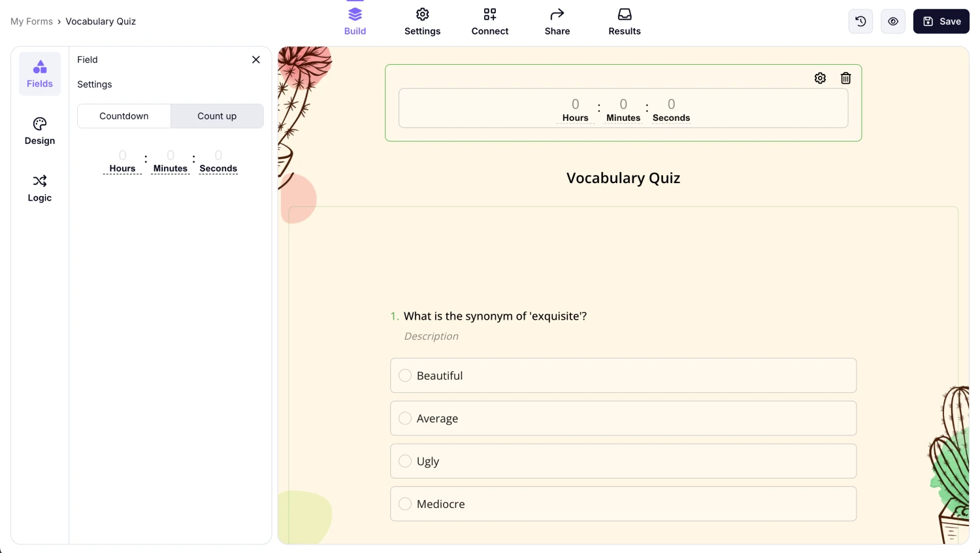Pick the 'Mediocre' radio option
Viewport: 980px width, 553px height.
[x=405, y=504]
